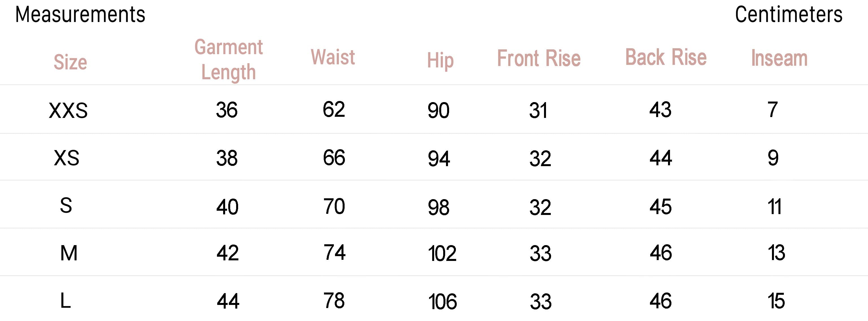Click the Inseam column header
The height and width of the screenshot is (321, 868).
(x=779, y=58)
